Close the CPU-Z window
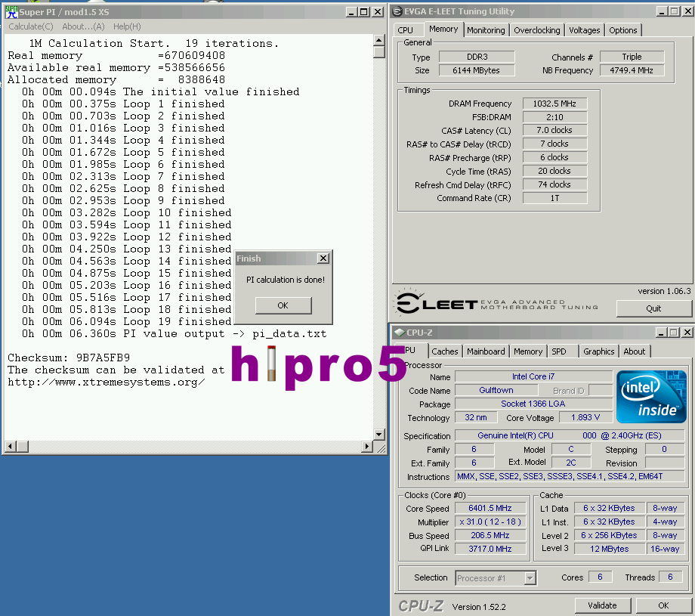The height and width of the screenshot is (616, 695). (687, 332)
